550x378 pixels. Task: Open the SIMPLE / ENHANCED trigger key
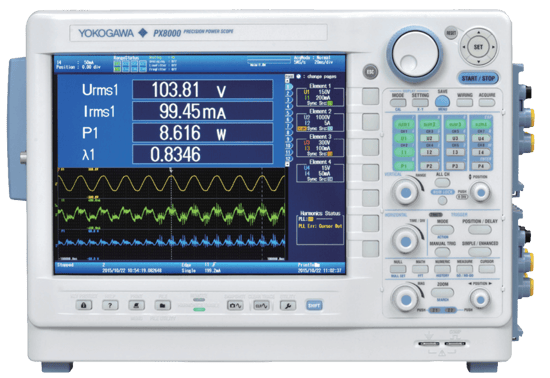[479, 251]
